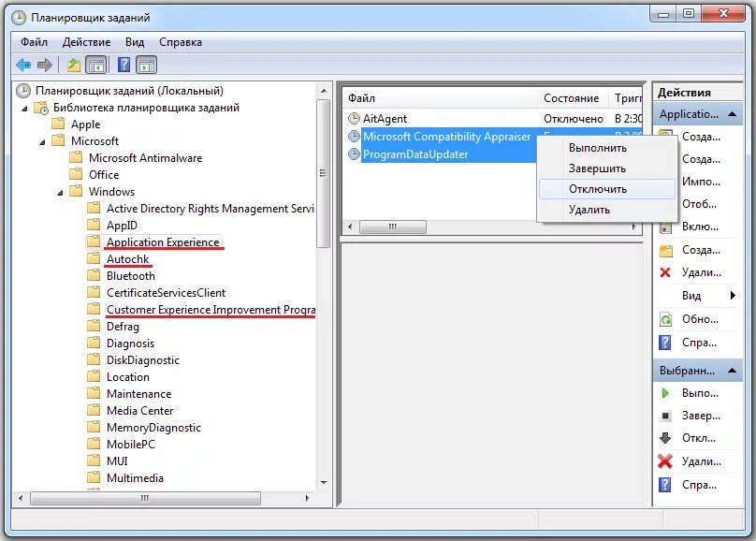Image resolution: width=756 pixels, height=541 pixels.
Task: Click the Отключено status of AitAgent
Action: (574, 119)
